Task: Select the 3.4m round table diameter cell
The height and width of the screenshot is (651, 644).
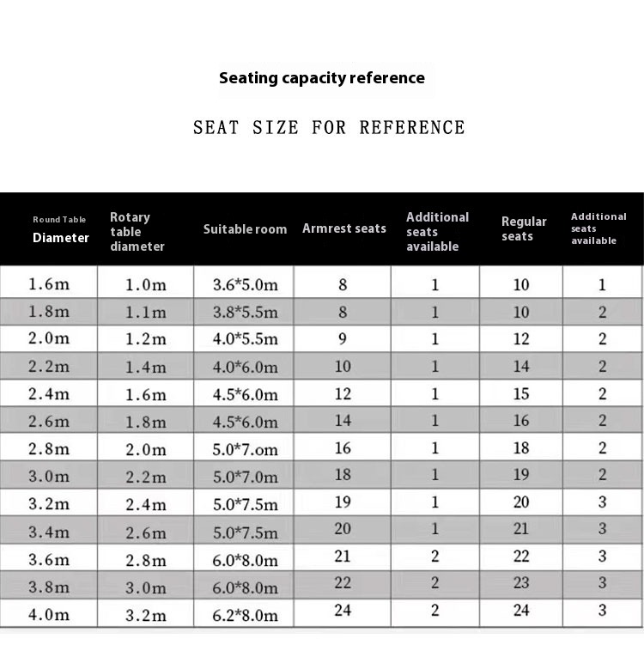Action: coord(49,531)
